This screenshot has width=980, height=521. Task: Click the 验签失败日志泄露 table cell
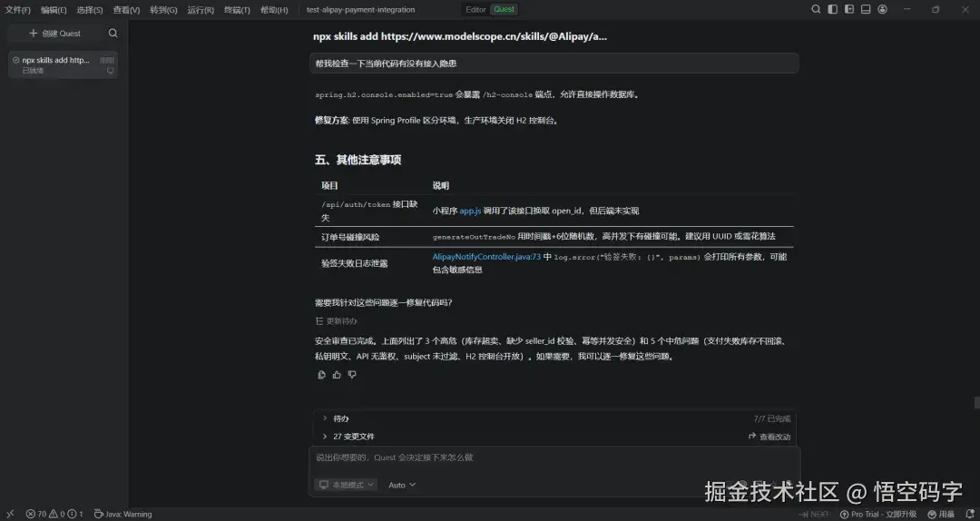click(355, 264)
